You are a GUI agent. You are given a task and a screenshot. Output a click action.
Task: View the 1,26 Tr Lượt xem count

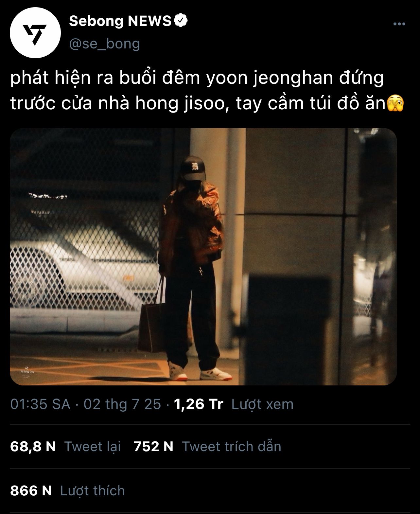click(234, 404)
